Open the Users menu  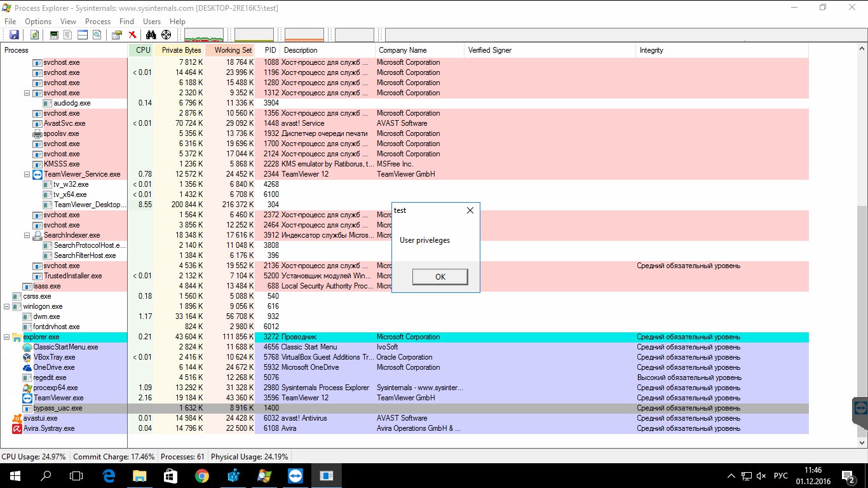click(152, 22)
